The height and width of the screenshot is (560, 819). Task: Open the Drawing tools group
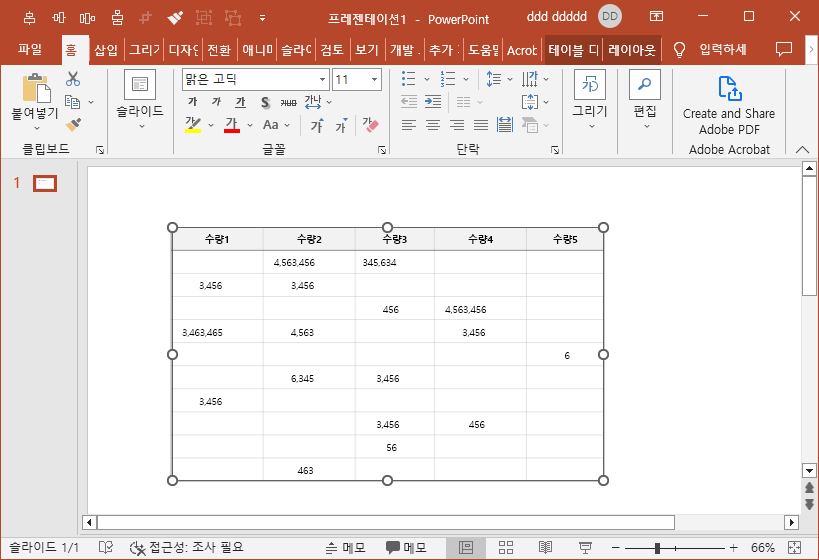click(590, 99)
